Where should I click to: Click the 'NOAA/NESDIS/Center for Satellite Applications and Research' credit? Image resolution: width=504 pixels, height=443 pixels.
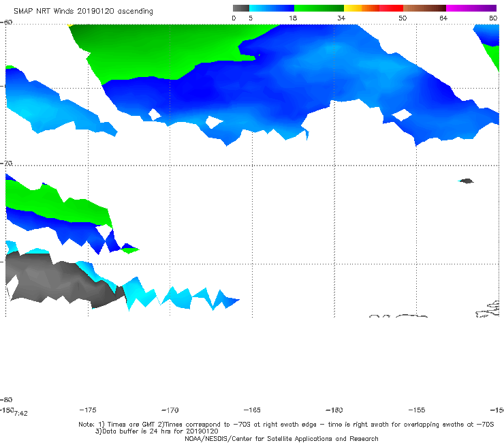(x=281, y=438)
